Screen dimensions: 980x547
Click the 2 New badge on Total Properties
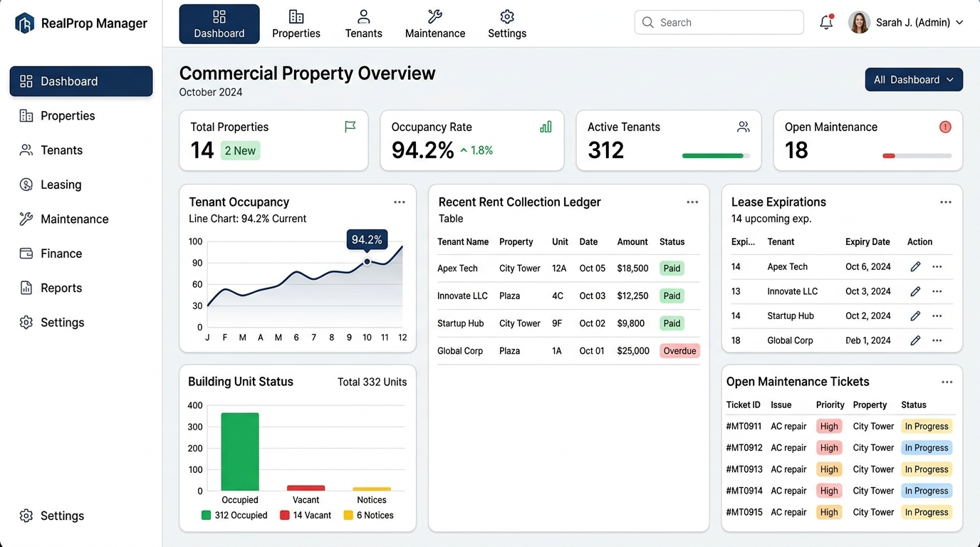[x=240, y=150]
